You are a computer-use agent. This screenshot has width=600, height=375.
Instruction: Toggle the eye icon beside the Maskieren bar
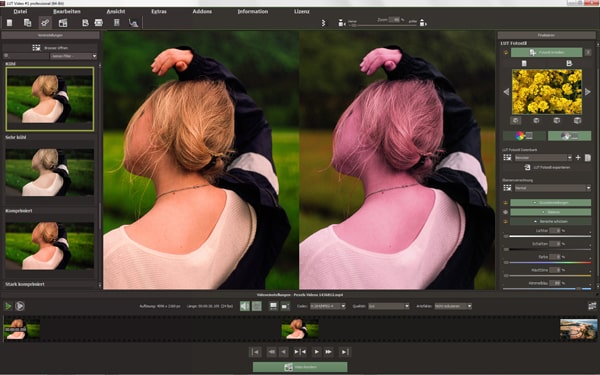(506, 212)
